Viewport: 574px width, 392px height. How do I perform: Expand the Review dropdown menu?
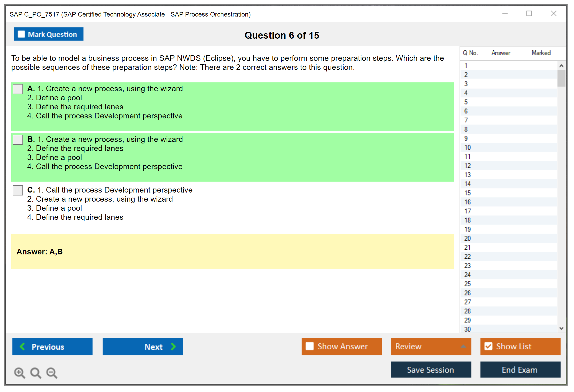click(463, 346)
